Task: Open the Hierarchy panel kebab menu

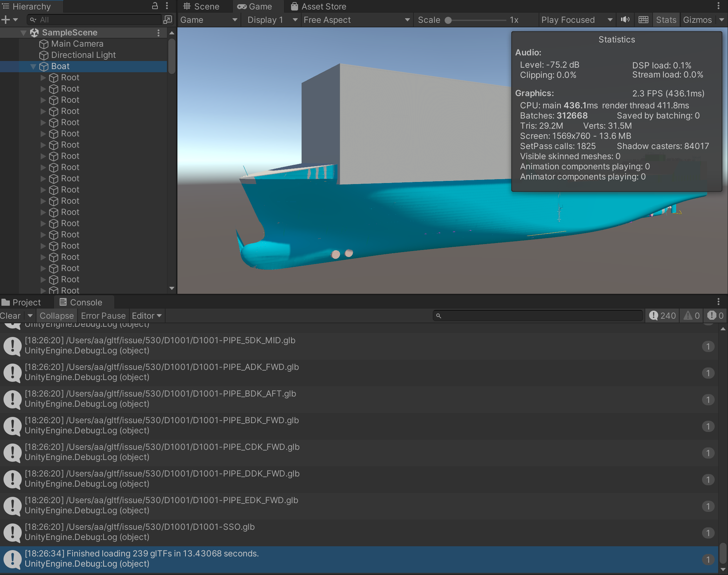Action: point(167,6)
